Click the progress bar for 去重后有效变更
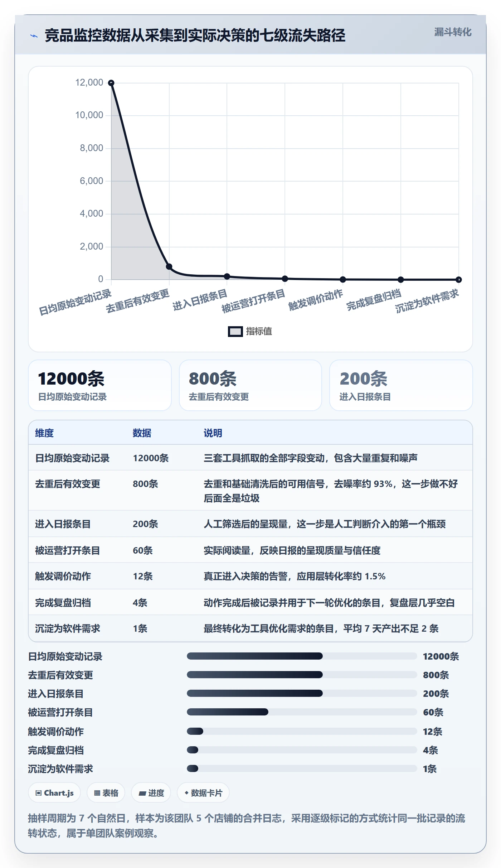Viewport: 501px width, 868px height. pyautogui.click(x=302, y=675)
